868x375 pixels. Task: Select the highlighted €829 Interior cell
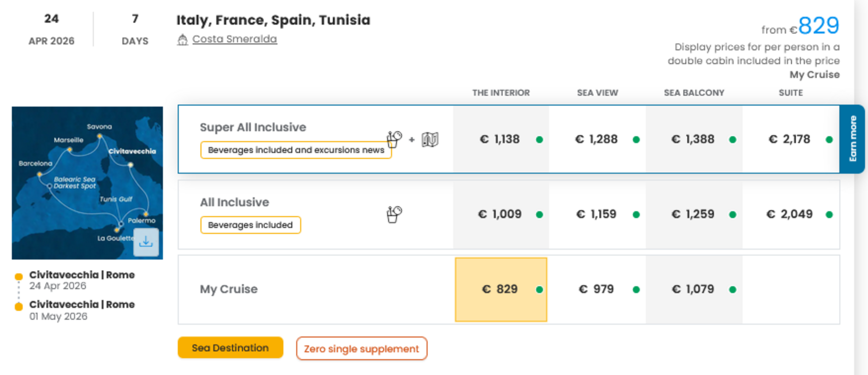pyautogui.click(x=500, y=289)
